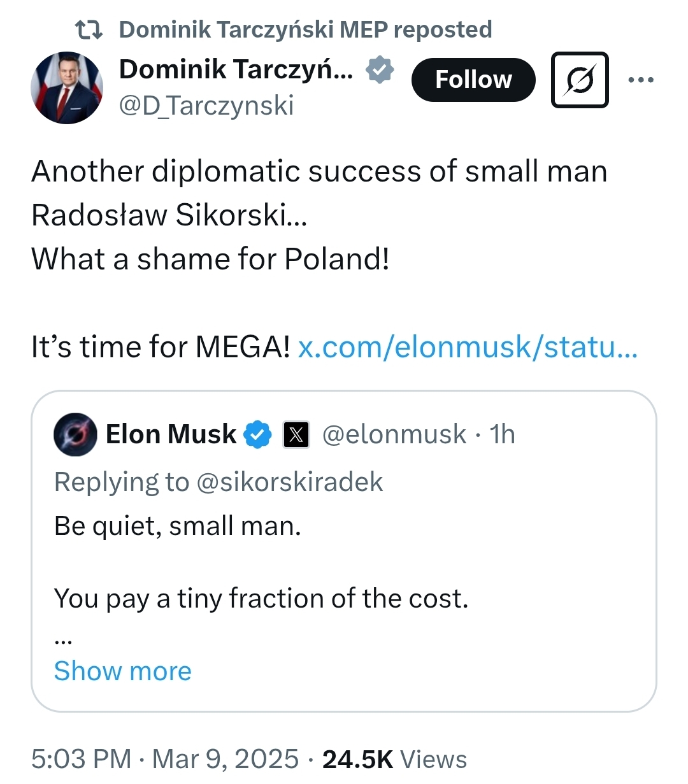The image size is (688, 784).
Task: Click the Elon Musk display name
Action: pos(171,435)
